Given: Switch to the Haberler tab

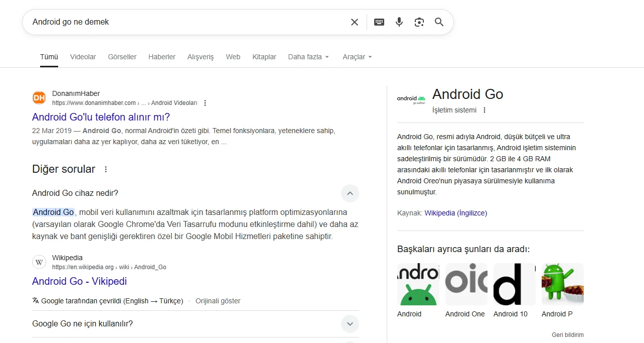Looking at the screenshot, I should click(x=162, y=57).
